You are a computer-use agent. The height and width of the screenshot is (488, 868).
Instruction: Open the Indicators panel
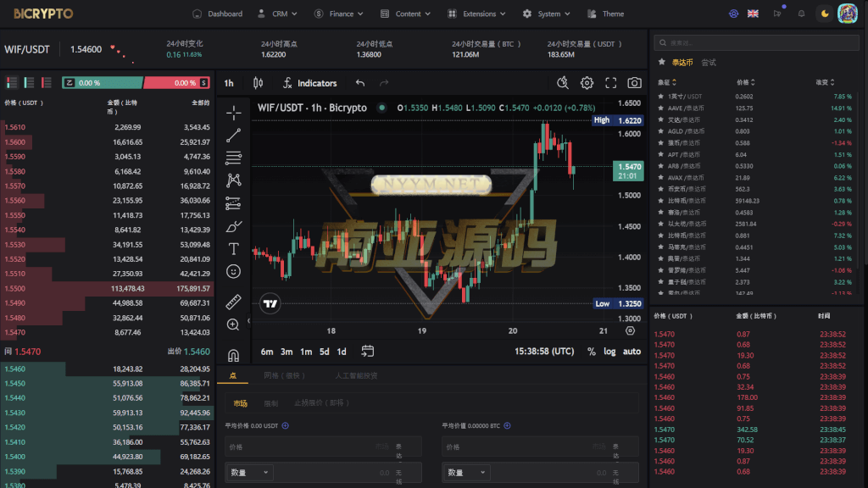point(309,83)
